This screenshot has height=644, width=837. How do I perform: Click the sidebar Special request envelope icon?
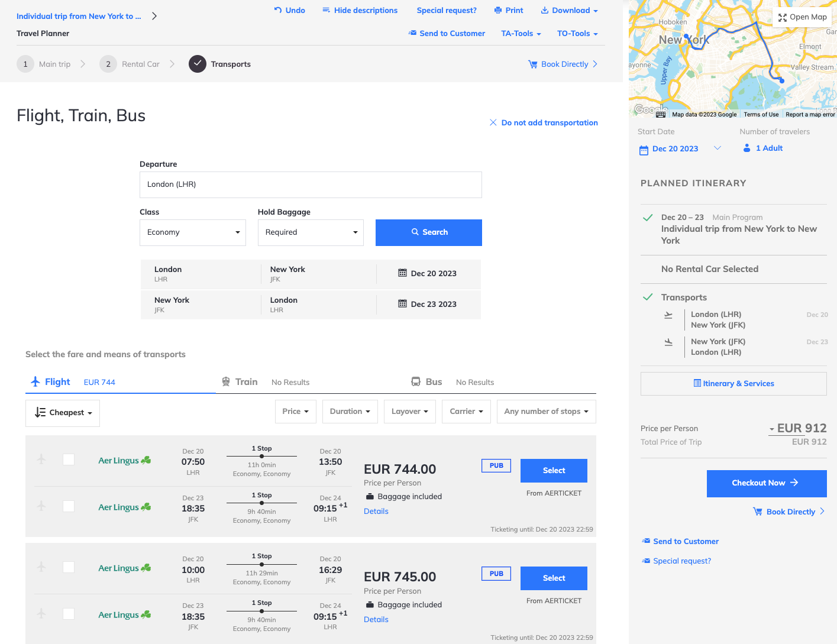pyautogui.click(x=646, y=561)
